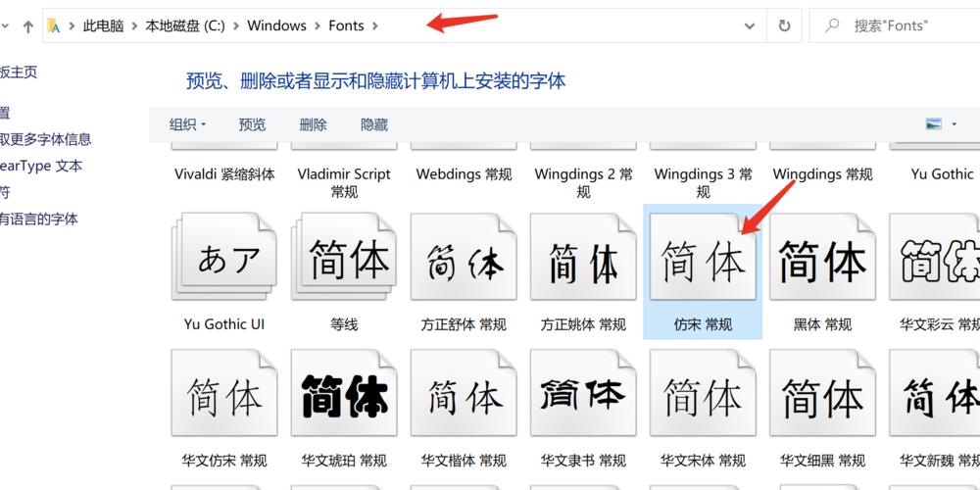
Task: Select the 华文仿宋 font icon
Action: click(223, 393)
